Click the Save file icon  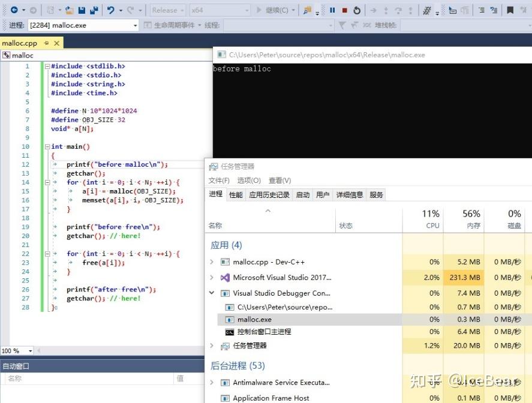coord(82,10)
